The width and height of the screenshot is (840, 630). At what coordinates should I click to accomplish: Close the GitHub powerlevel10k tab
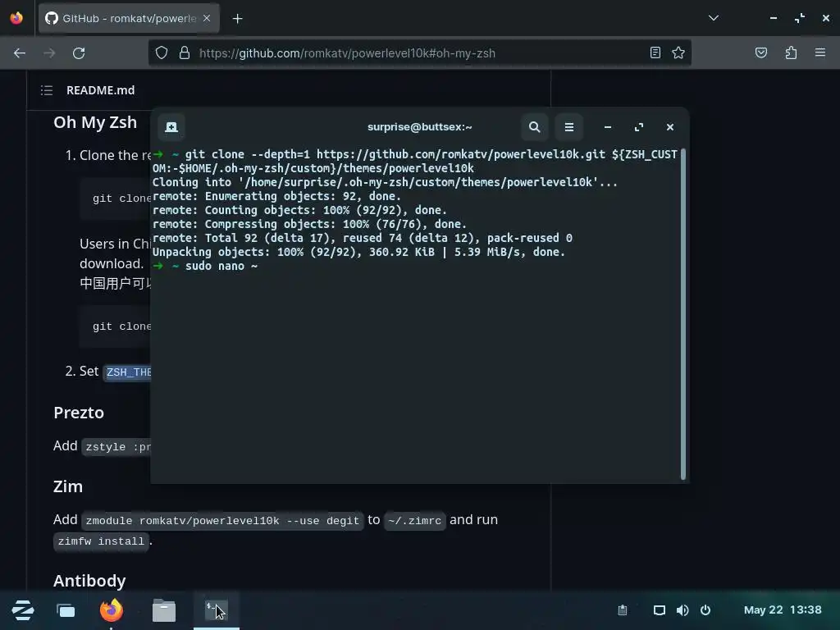click(x=207, y=18)
